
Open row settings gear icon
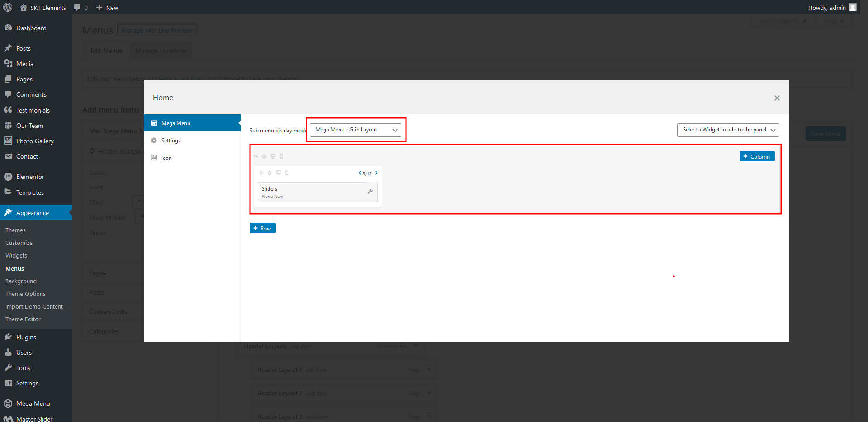click(x=264, y=156)
